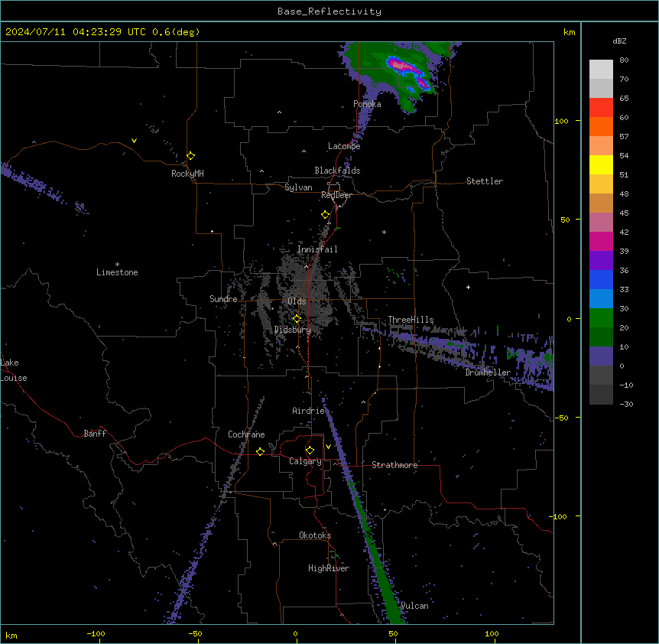Select the Lacombe city label
Viewport: 659px width, 644px height.
pos(344,146)
